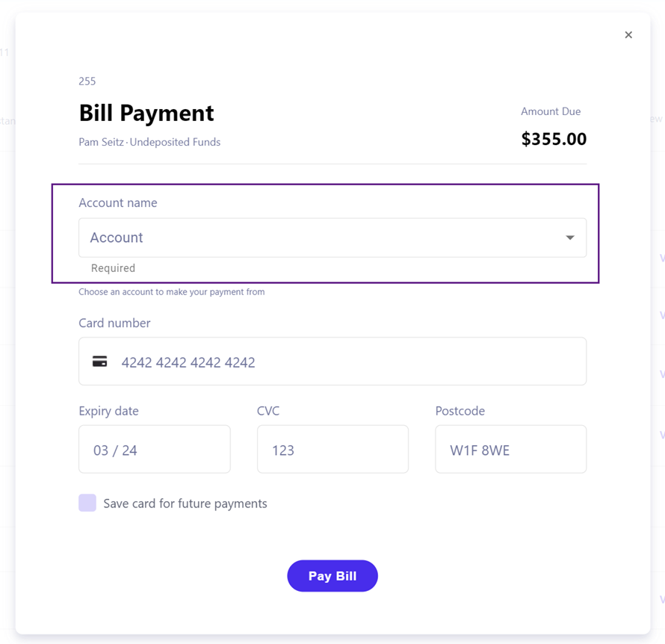Select the Expiry date field
This screenshot has width=665, height=644.
tap(154, 449)
